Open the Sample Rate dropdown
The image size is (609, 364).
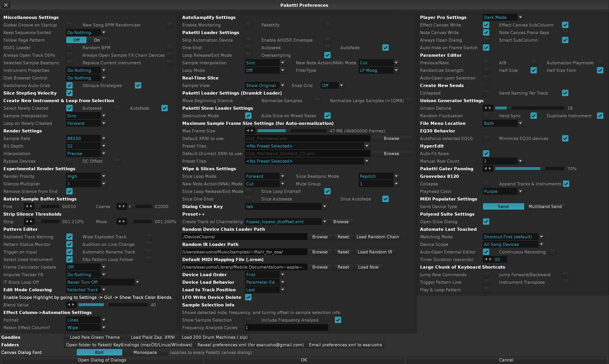point(86,138)
